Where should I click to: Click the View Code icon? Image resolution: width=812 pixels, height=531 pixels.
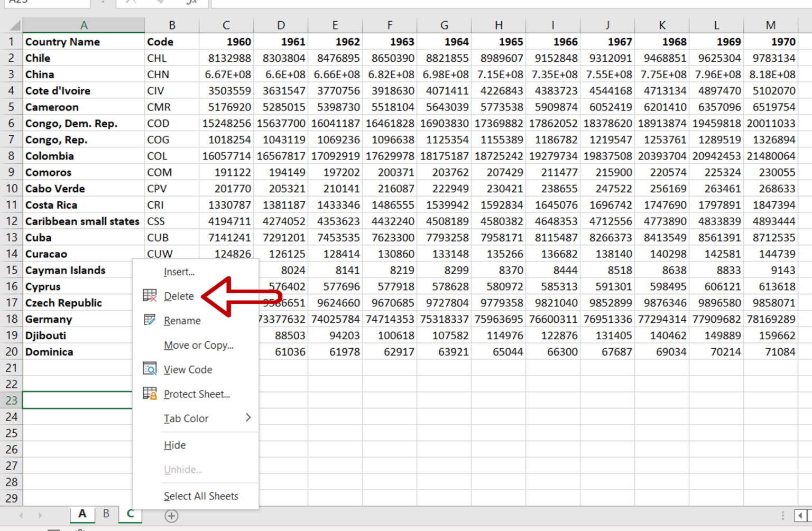tap(149, 369)
